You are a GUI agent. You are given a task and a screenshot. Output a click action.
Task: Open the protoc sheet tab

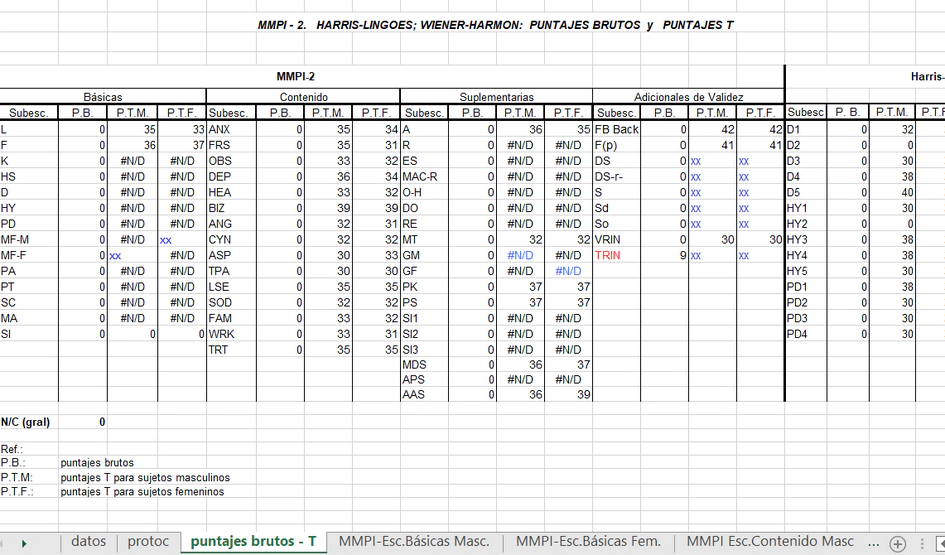coord(148,542)
